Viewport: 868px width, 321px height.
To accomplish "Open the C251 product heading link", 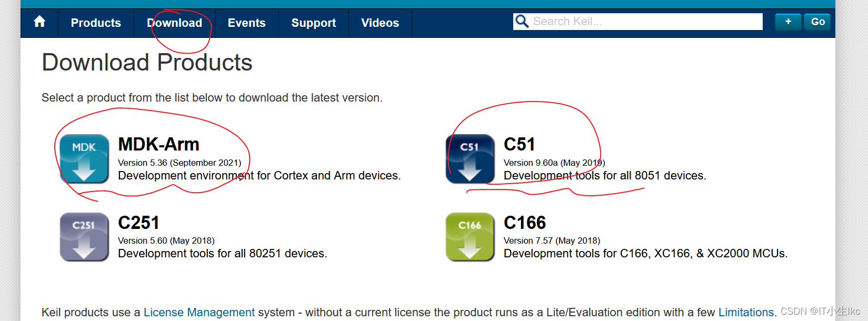I will pos(138,223).
